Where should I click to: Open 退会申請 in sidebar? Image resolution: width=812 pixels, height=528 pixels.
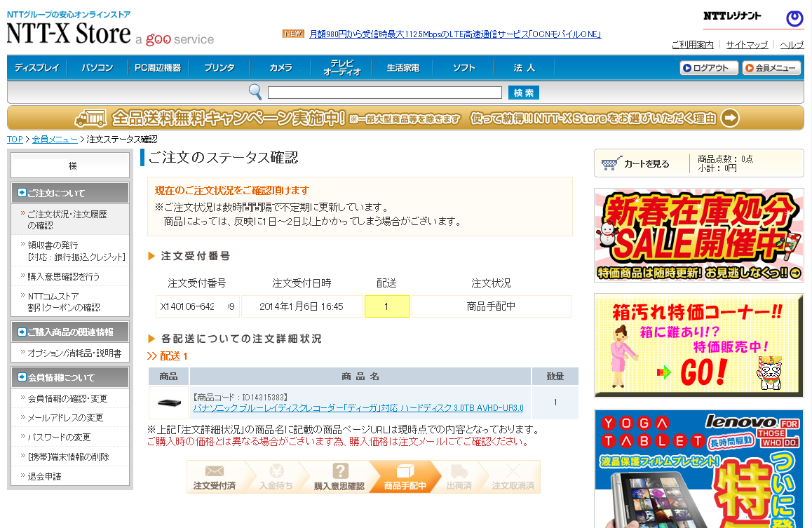click(x=70, y=476)
